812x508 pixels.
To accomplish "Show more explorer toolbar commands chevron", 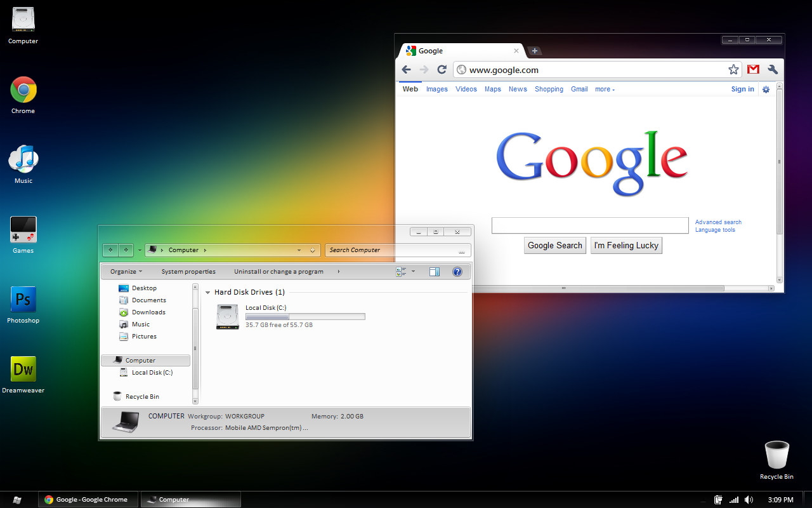I will pyautogui.click(x=339, y=272).
